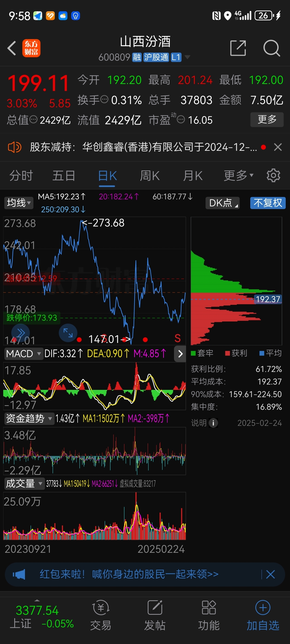Open the 成交量 indicator dropdown
290x644 pixels.
coord(24,484)
